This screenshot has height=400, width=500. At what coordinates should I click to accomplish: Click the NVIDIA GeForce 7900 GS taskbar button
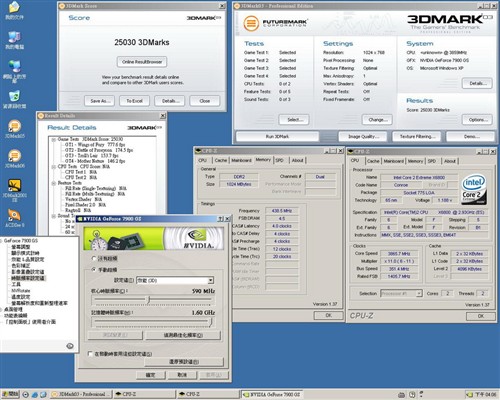272,394
